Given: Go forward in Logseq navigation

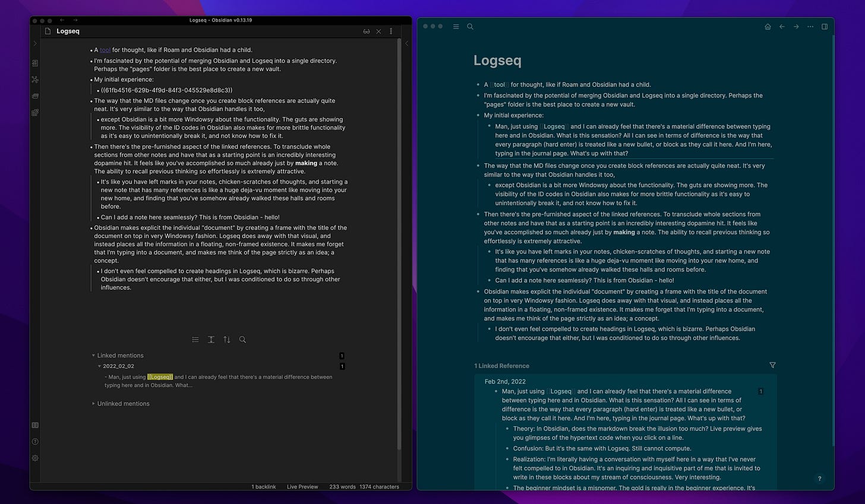Looking at the screenshot, I should (x=796, y=27).
